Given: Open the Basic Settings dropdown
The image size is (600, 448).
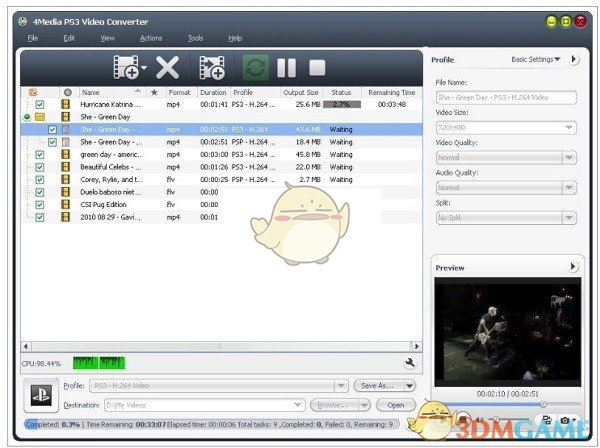Looking at the screenshot, I should (535, 59).
